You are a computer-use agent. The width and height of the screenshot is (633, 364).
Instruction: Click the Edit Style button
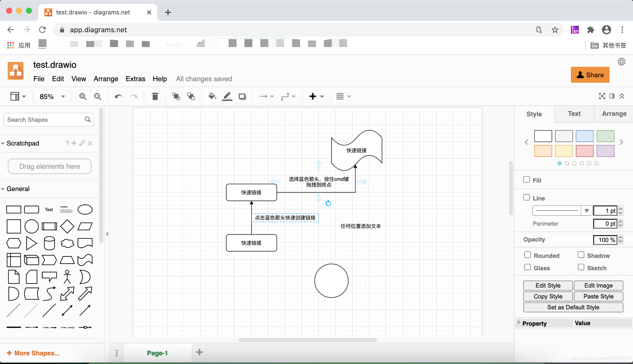pos(548,285)
